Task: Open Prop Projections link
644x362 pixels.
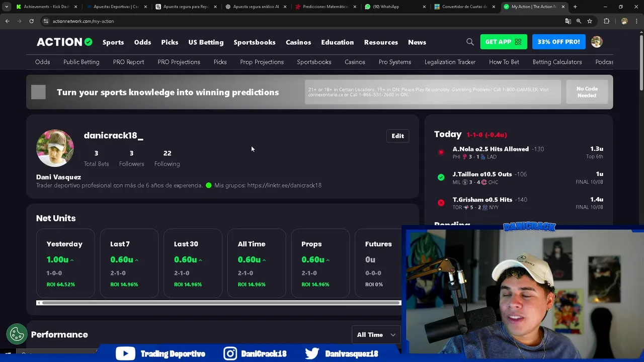Action: [x=262, y=62]
